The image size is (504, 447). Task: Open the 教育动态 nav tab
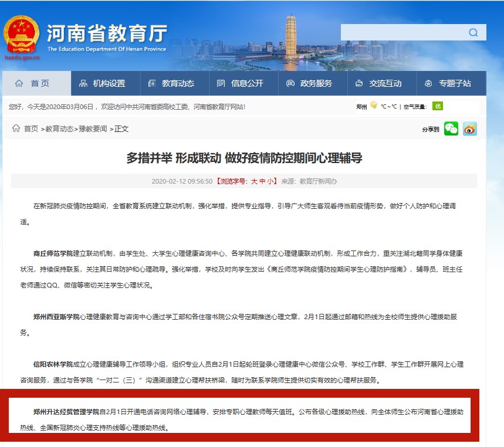point(172,83)
